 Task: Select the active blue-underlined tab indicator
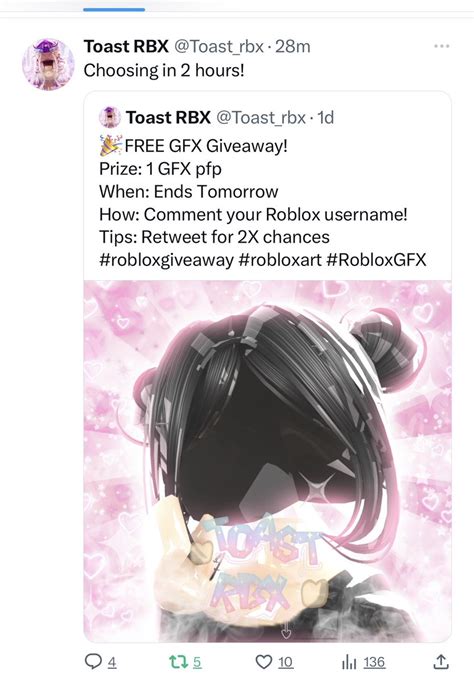114,10
